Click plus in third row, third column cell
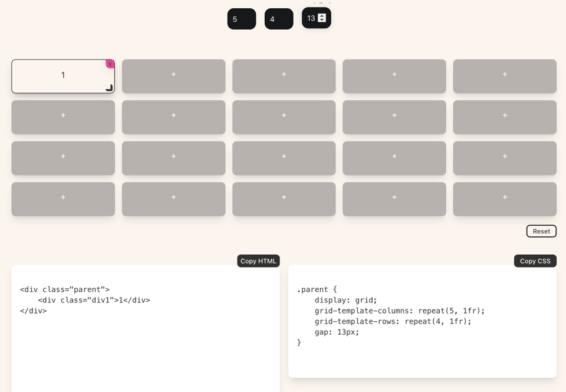 tap(284, 157)
